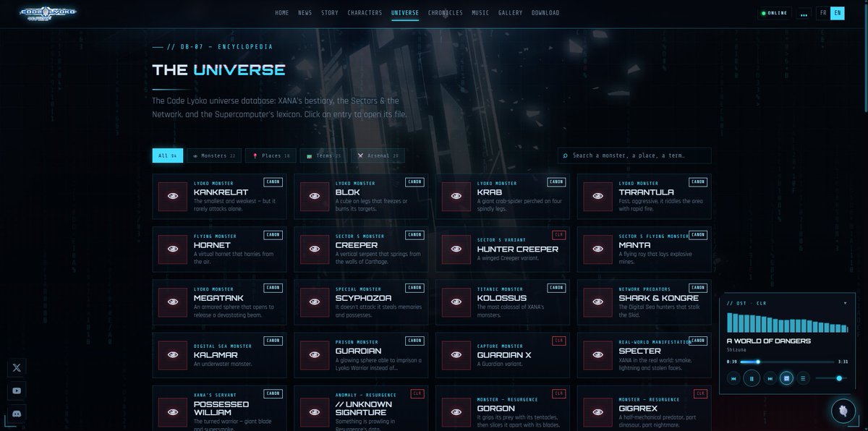868x431 pixels.
Task: Click the eye icon on Blok card
Action: (x=315, y=196)
